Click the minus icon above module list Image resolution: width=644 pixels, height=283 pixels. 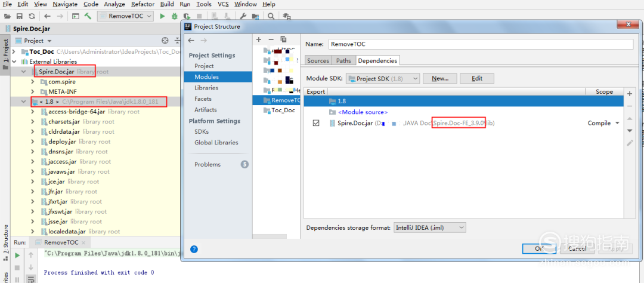(271, 39)
